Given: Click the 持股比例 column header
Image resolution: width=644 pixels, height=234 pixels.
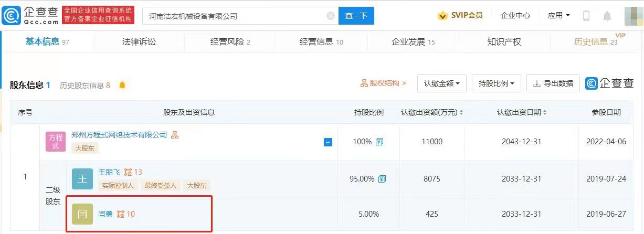Looking at the screenshot, I should [x=368, y=112].
